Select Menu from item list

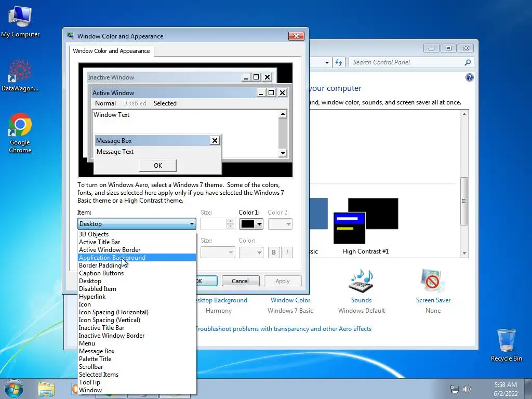point(137,343)
